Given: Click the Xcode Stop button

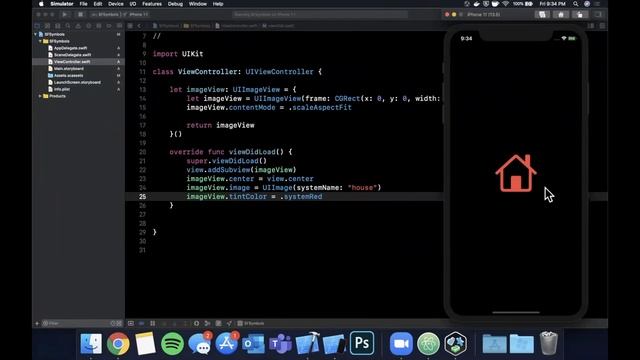Looking at the screenshot, I should 80,14.
